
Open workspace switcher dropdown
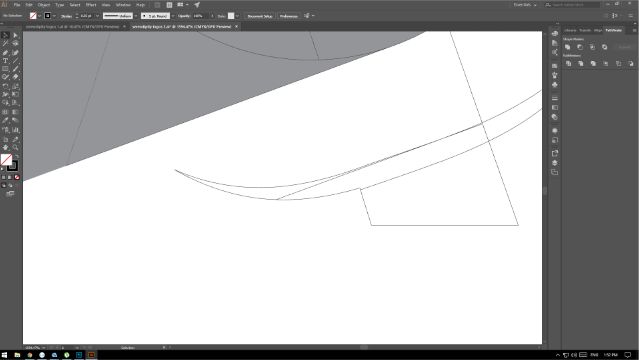[x=525, y=5]
